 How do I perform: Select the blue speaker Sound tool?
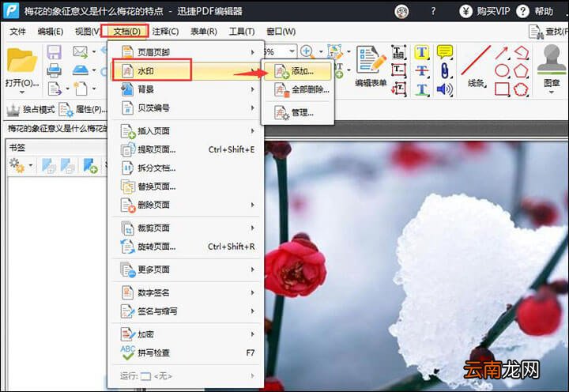(444, 89)
